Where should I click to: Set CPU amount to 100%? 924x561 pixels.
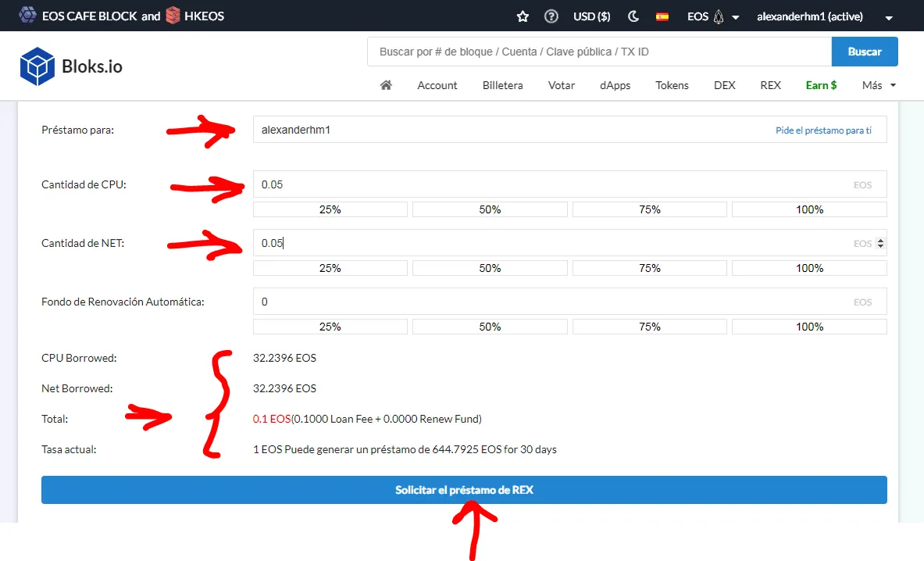[809, 209]
